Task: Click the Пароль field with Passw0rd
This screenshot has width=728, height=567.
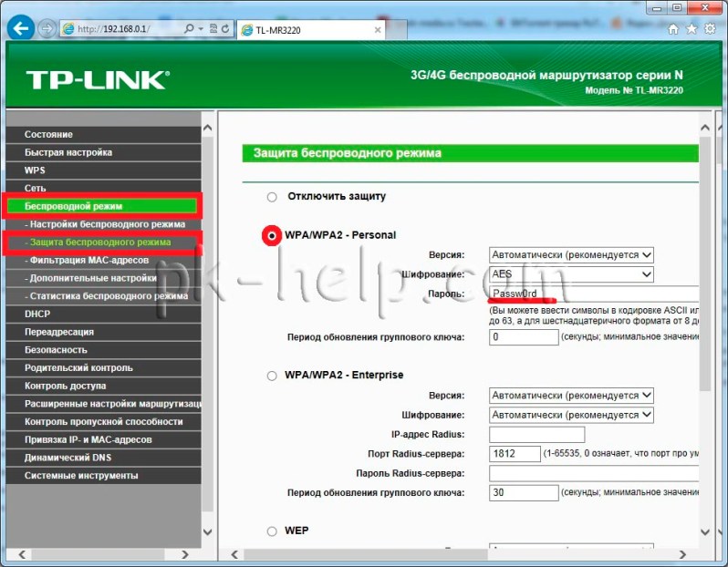Action: point(594,294)
